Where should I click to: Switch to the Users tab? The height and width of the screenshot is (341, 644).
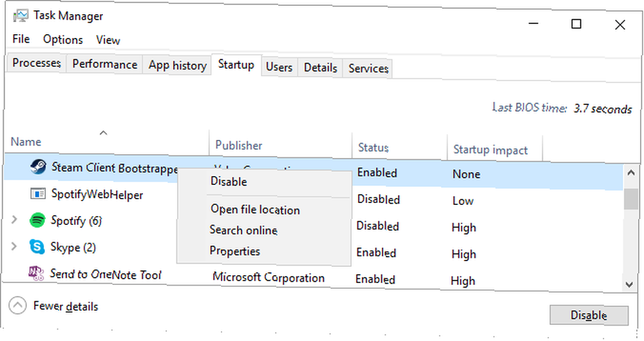(x=279, y=67)
